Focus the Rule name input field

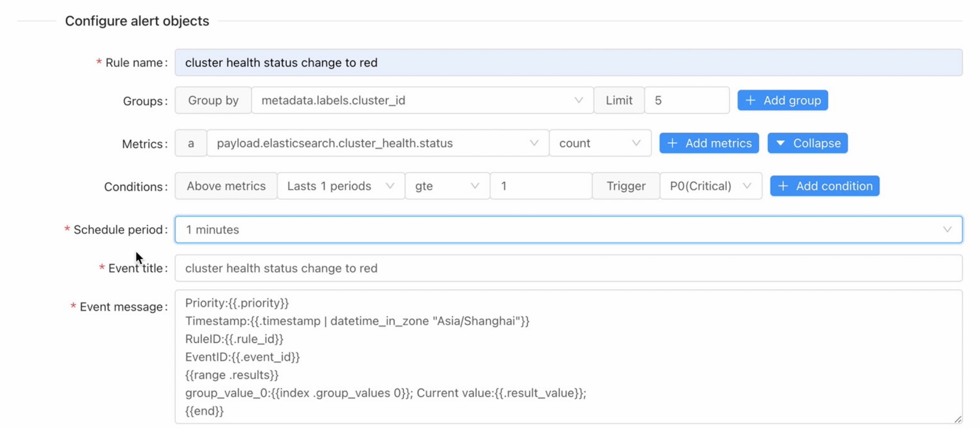coord(568,63)
